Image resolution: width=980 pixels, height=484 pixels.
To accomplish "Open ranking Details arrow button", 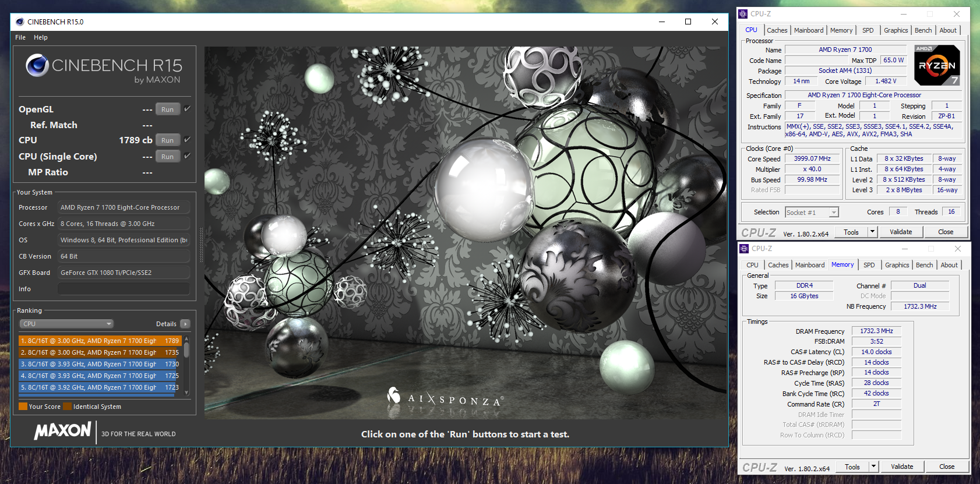I will click(x=185, y=324).
